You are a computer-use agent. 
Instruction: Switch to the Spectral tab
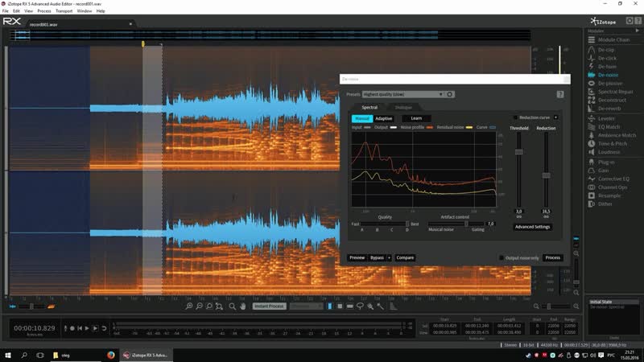369,107
